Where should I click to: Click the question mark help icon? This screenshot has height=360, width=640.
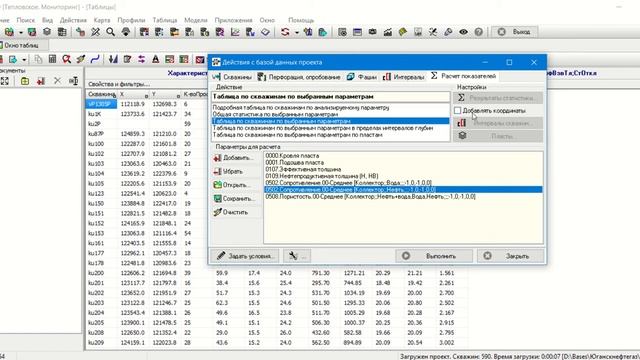coord(478,32)
